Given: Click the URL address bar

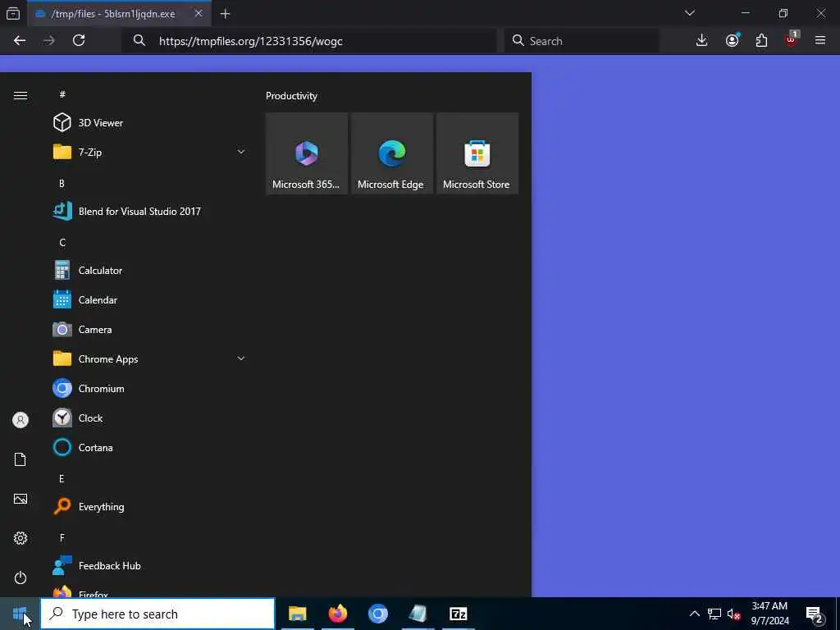Looking at the screenshot, I should tap(309, 41).
